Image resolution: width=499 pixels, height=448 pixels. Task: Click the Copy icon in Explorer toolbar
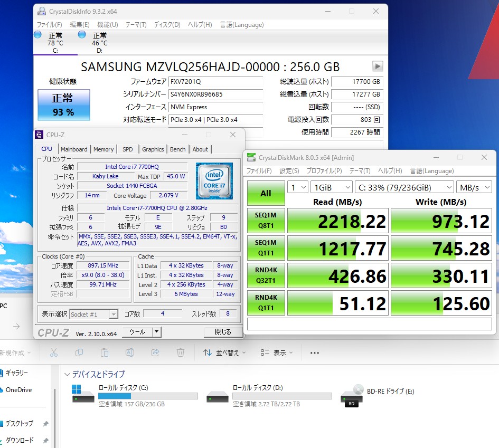79,352
